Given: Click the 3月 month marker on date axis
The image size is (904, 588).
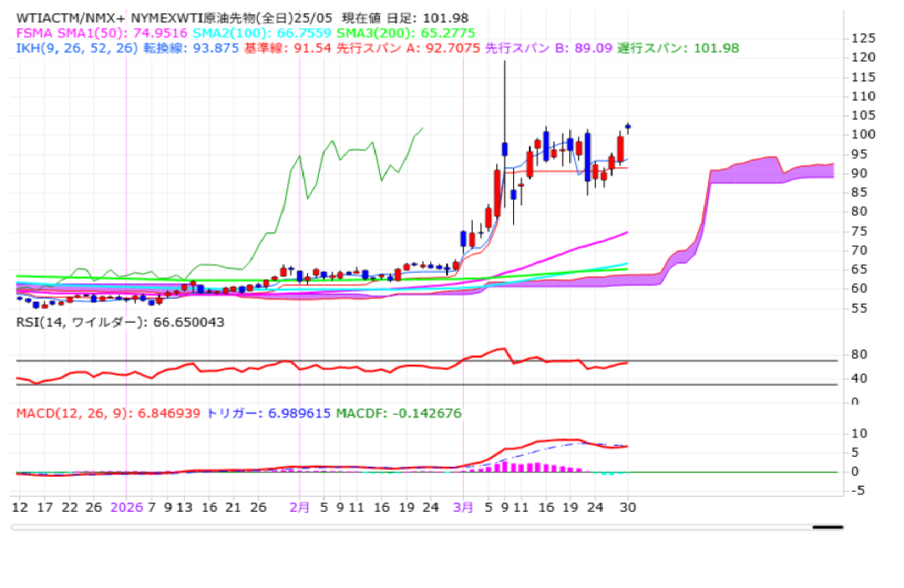Looking at the screenshot, I should tap(463, 507).
